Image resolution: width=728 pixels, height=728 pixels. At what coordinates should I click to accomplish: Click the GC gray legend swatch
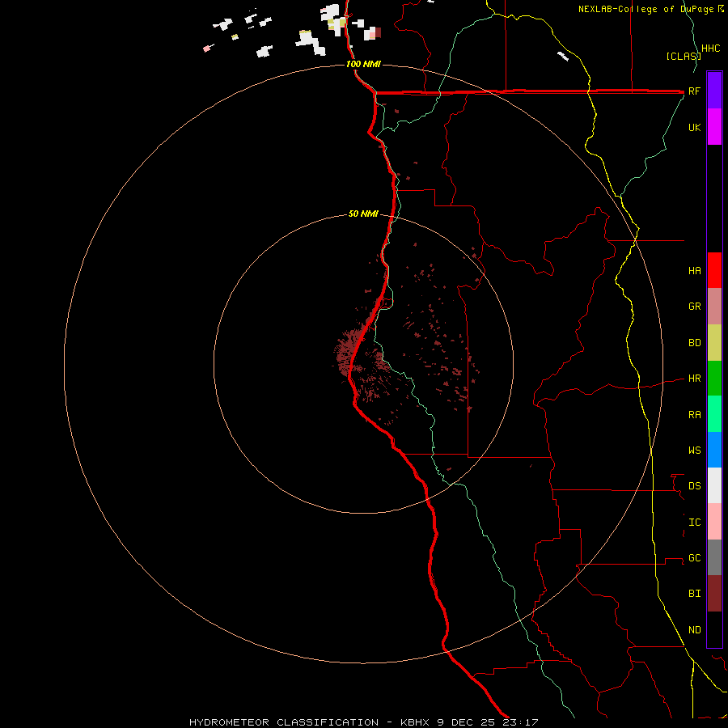tap(714, 557)
